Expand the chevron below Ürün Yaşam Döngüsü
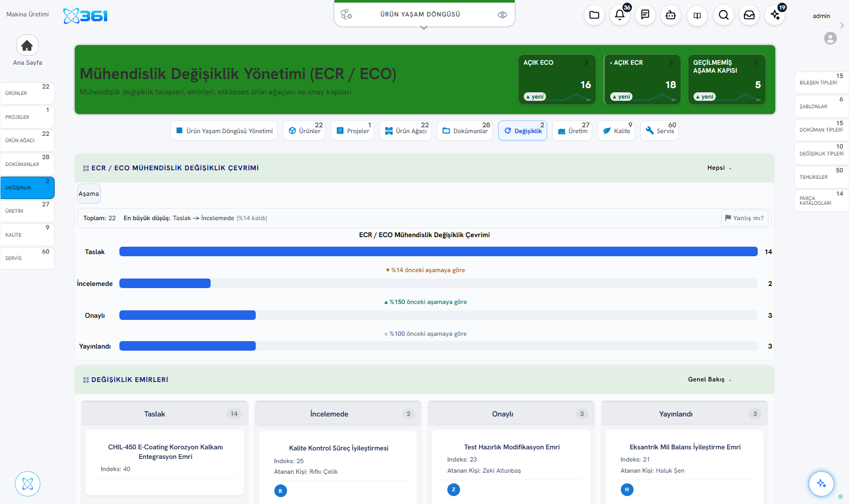 click(423, 28)
